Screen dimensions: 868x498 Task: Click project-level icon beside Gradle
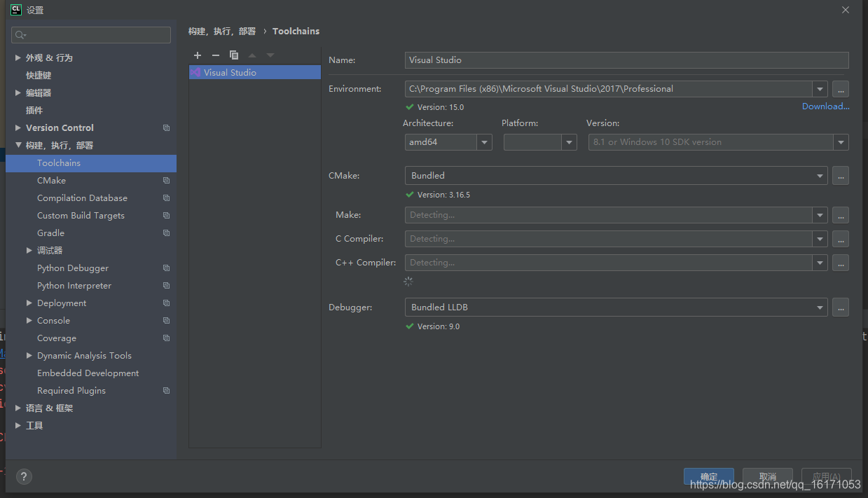166,233
